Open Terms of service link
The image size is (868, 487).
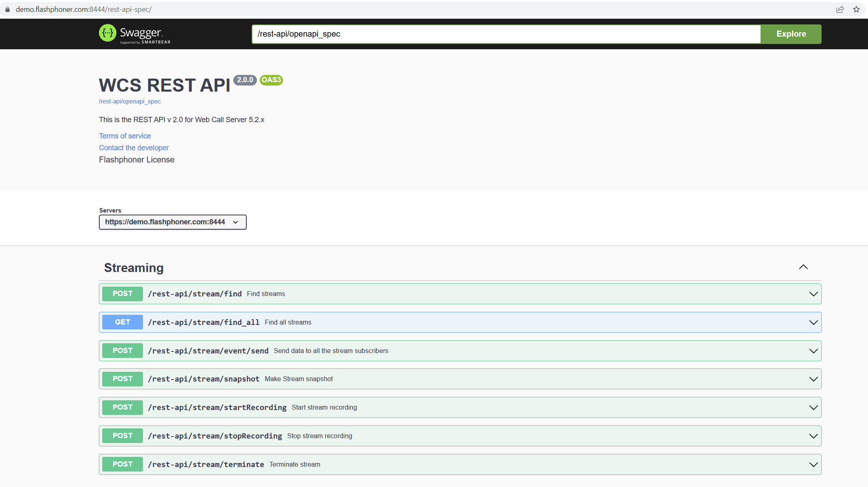click(125, 136)
